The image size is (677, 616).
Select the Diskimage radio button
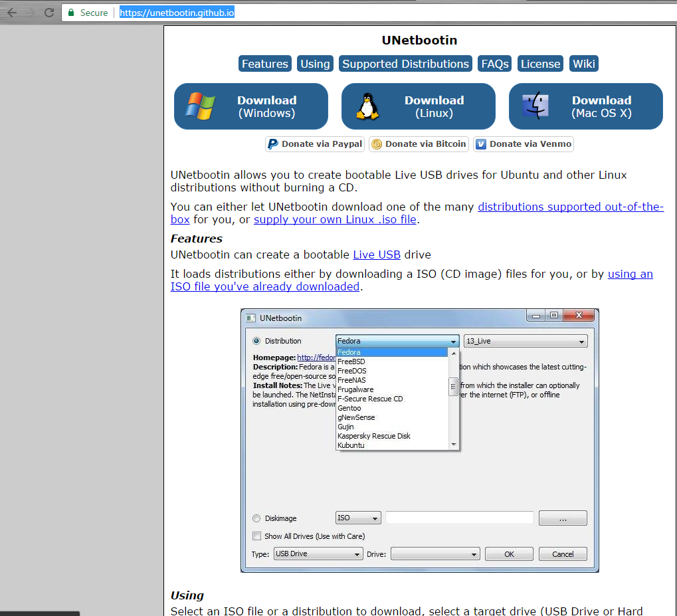tap(256, 518)
